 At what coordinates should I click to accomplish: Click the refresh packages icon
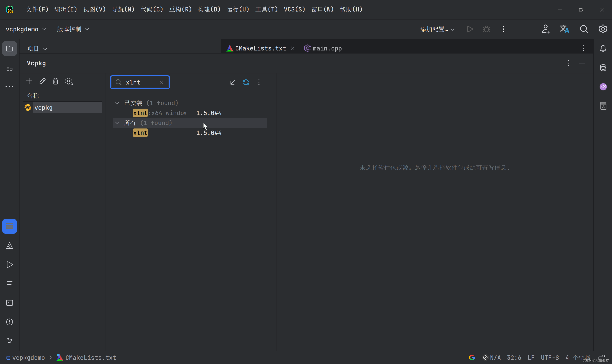246,82
